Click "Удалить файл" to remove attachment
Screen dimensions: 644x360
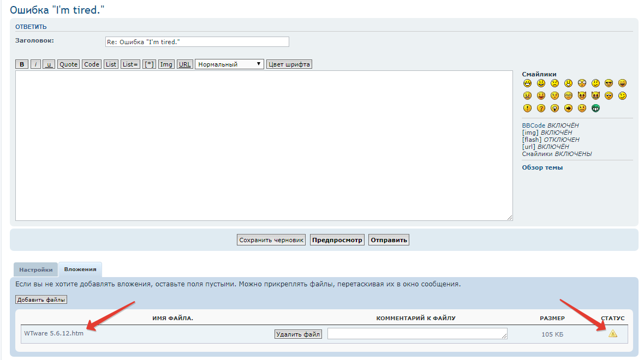point(298,334)
